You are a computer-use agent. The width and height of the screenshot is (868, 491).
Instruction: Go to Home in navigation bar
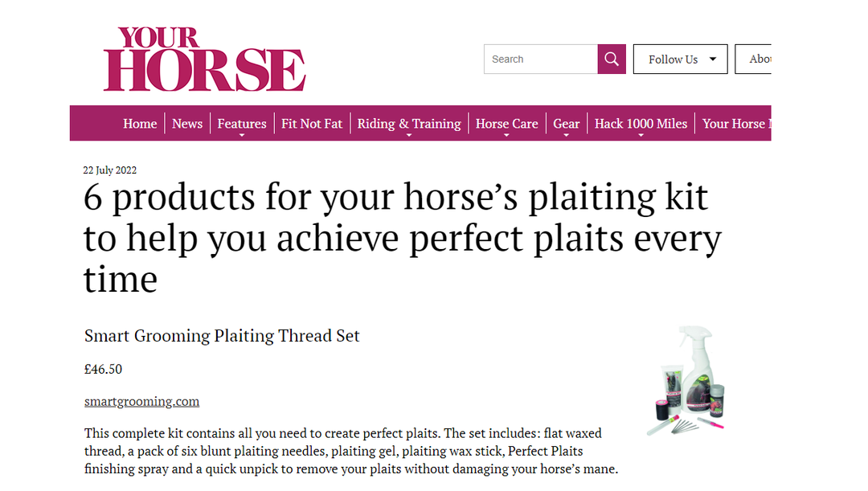coord(140,124)
